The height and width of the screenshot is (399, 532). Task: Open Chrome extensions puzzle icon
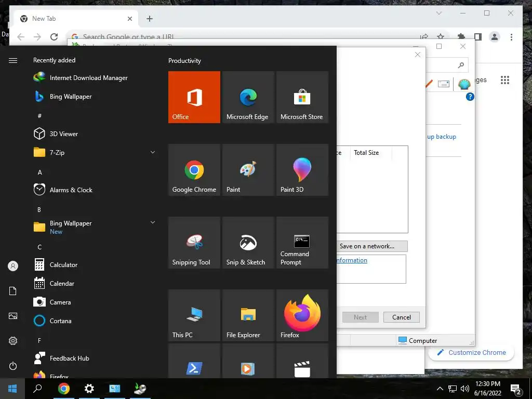(461, 37)
